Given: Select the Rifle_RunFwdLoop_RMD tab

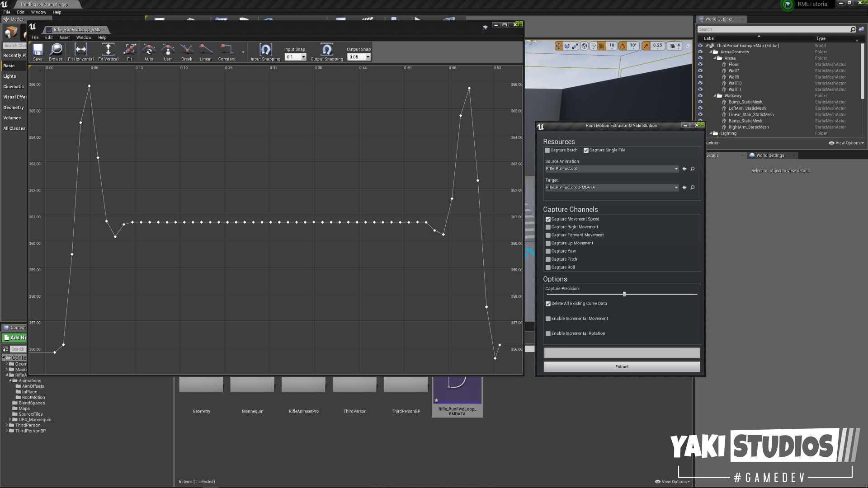Looking at the screenshot, I should pyautogui.click(x=76, y=30).
